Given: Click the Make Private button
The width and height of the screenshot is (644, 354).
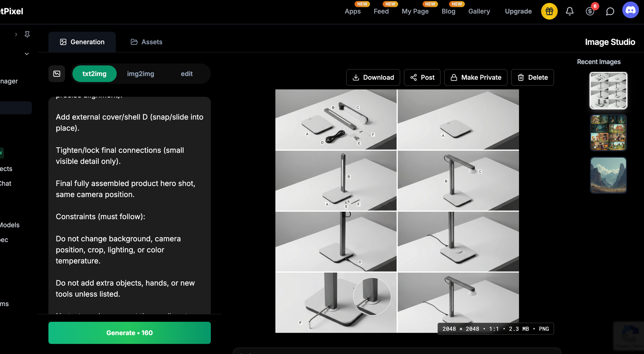Looking at the screenshot, I should click(x=476, y=77).
